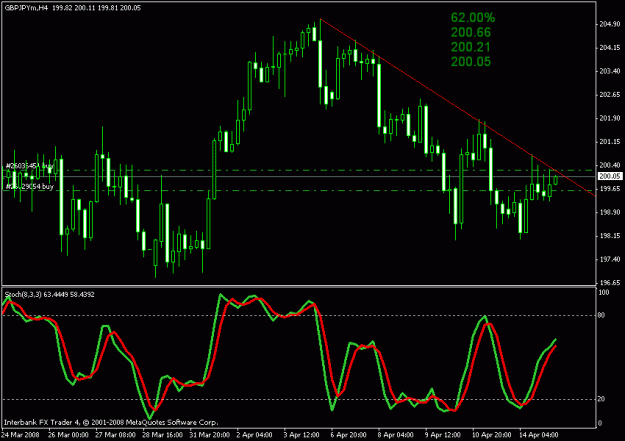
Task: Select the 200.66 green label
Action: tap(471, 32)
